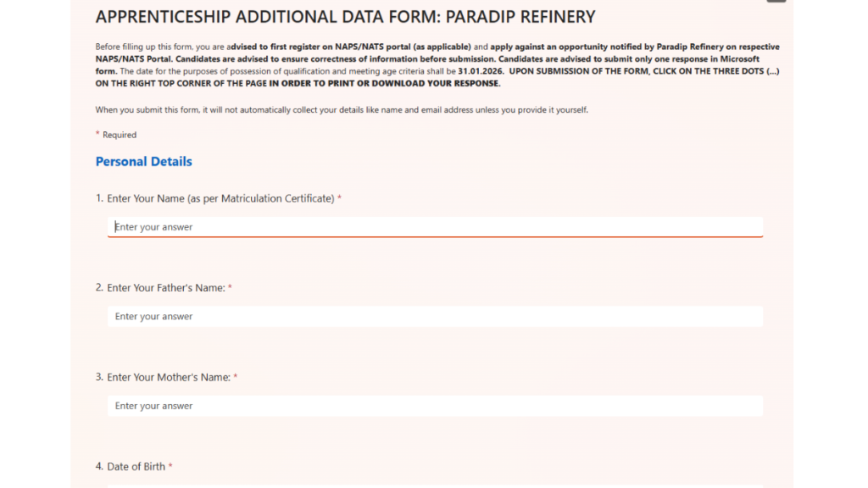The width and height of the screenshot is (868, 488).
Task: Click the "Date of Birth" question label
Action: 136,467
